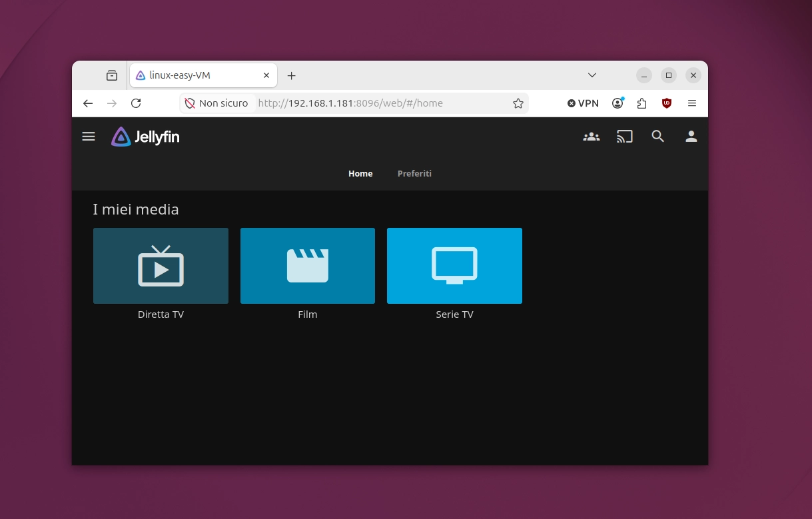Click the Non sicuro security indicator
The image size is (812, 519).
(x=216, y=103)
